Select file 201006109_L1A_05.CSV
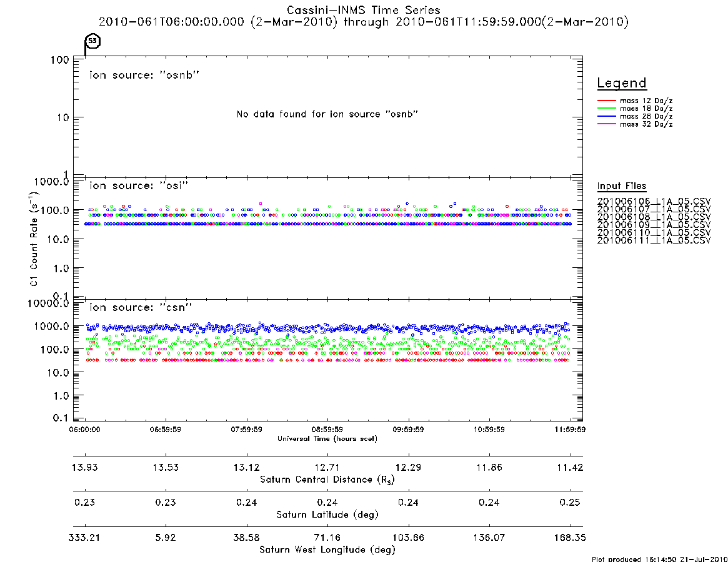The width and height of the screenshot is (728, 562). (654, 225)
